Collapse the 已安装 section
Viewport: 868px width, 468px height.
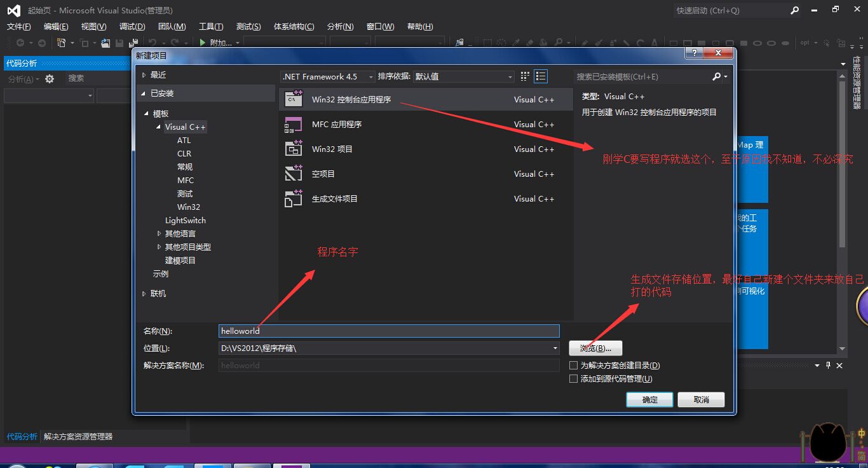click(x=144, y=93)
